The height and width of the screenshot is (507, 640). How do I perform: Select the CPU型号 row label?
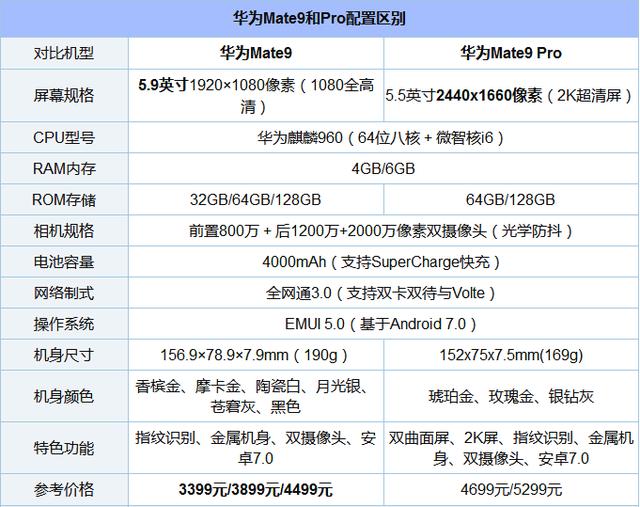[x=64, y=138]
